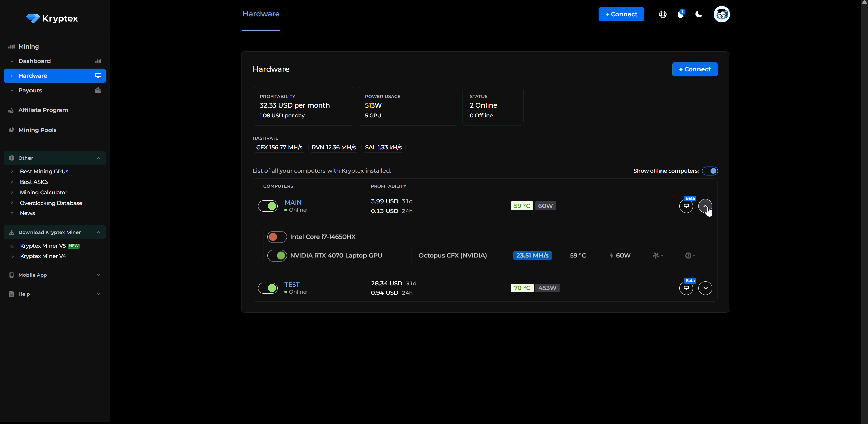This screenshot has height=424, width=868.
Task: Click Kryptex Miner V4 download arrow icon
Action: point(12,256)
